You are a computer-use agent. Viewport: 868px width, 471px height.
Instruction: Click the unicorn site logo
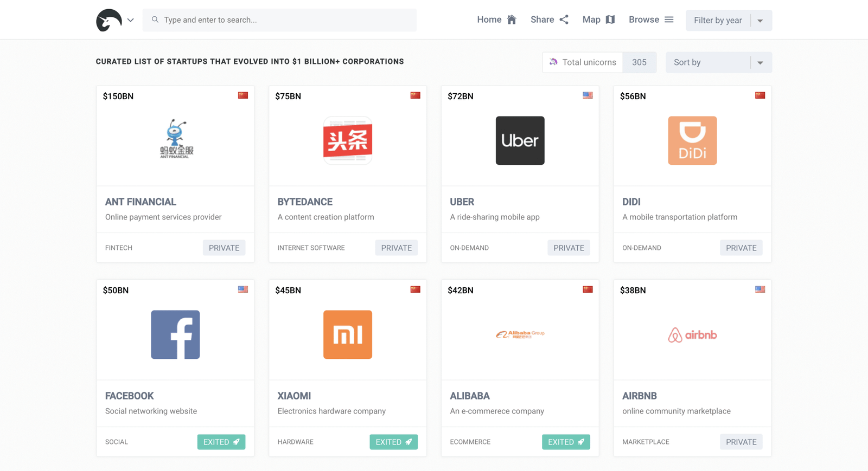[108, 20]
